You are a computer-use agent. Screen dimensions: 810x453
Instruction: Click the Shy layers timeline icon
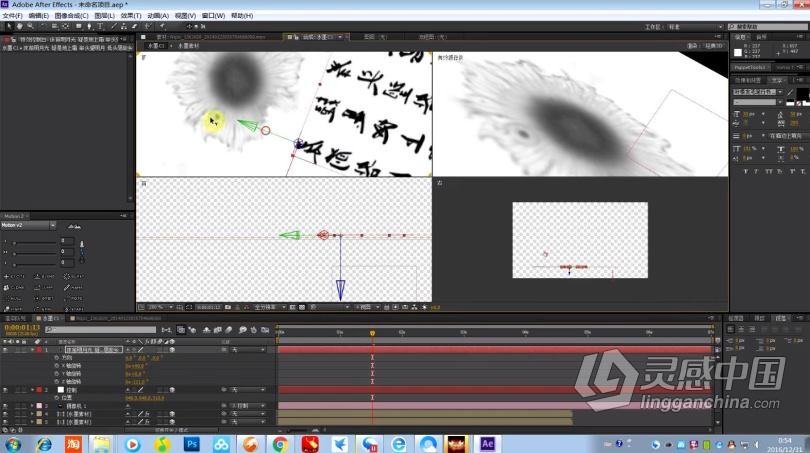click(207, 330)
